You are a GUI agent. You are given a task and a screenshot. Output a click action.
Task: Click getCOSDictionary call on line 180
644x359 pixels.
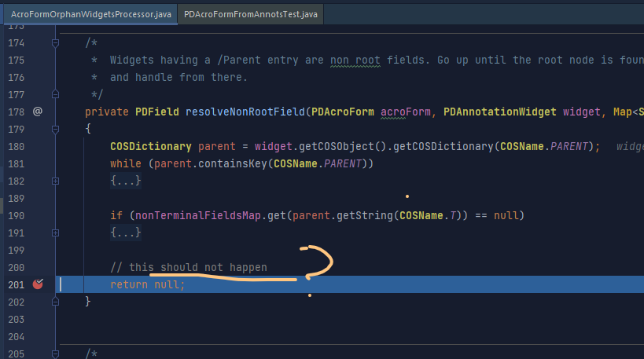[443, 146]
